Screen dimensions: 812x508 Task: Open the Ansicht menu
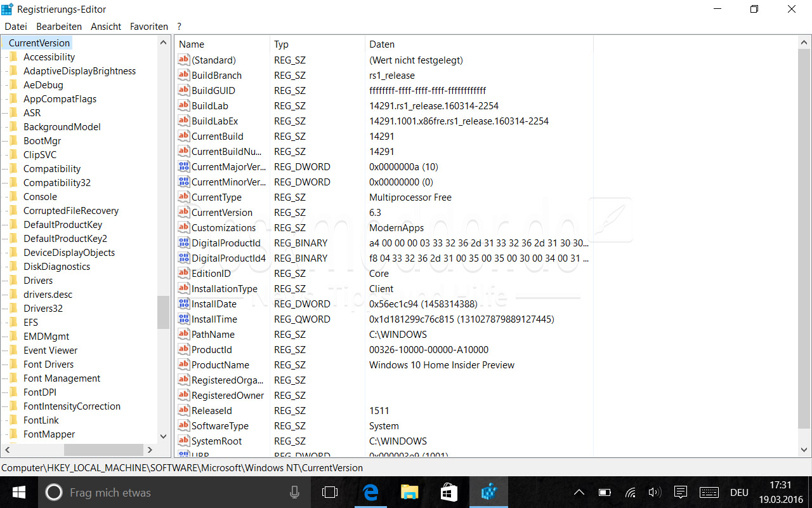(106, 27)
